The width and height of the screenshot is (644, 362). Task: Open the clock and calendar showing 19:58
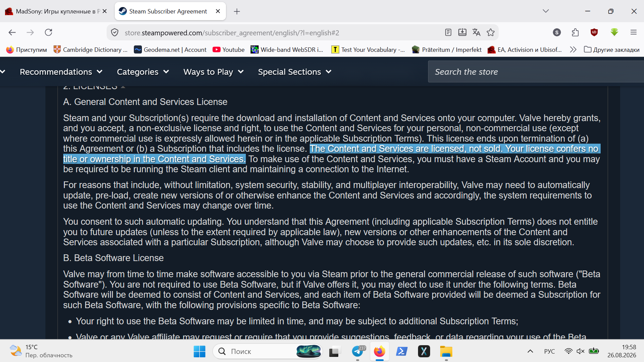(622, 351)
